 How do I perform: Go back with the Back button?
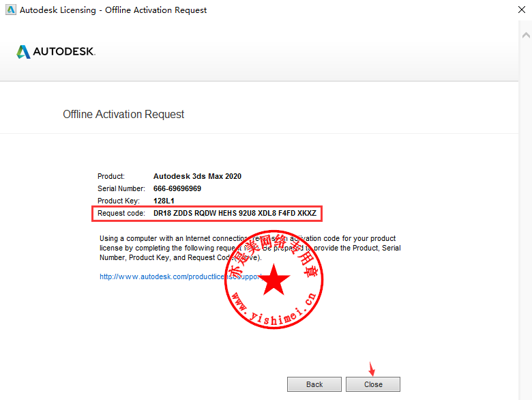tap(314, 384)
